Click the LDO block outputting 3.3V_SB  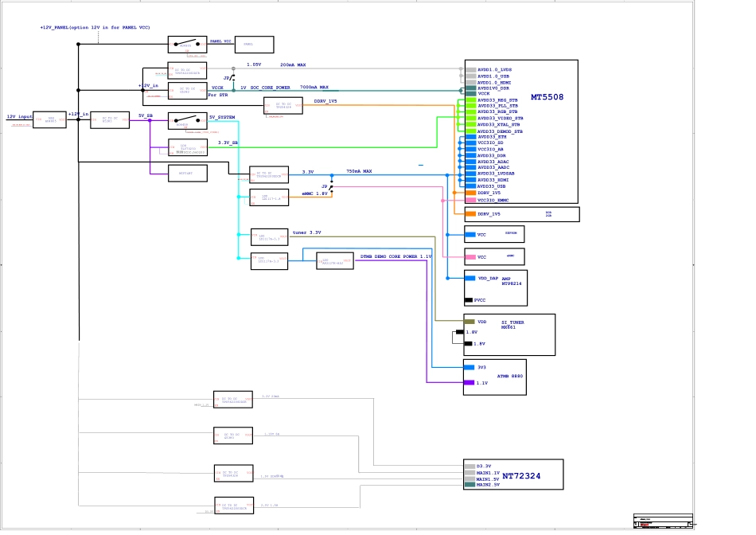pyautogui.click(x=188, y=148)
